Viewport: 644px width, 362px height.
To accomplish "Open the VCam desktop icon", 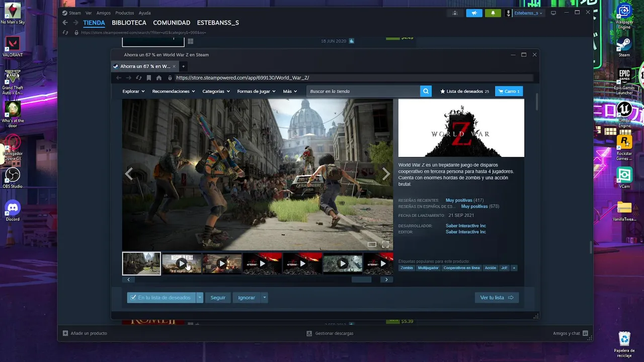I will [624, 178].
